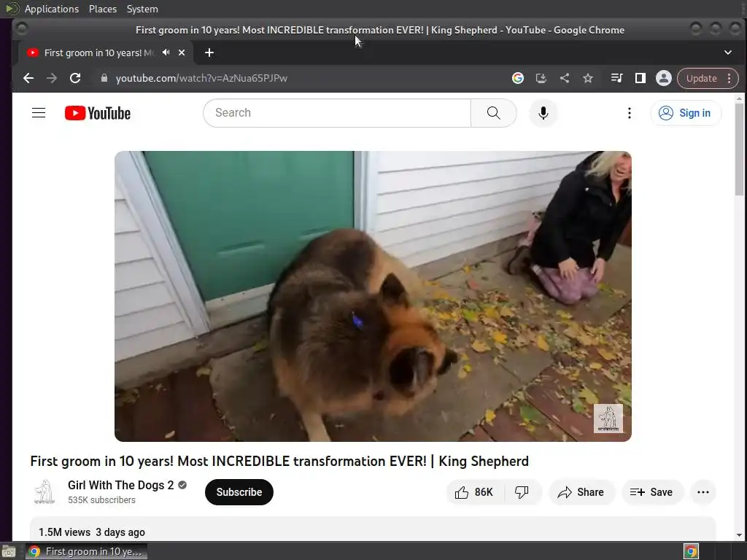Screen dimensions: 747x560
Task: Focus the YouTube search field
Action: (x=337, y=113)
